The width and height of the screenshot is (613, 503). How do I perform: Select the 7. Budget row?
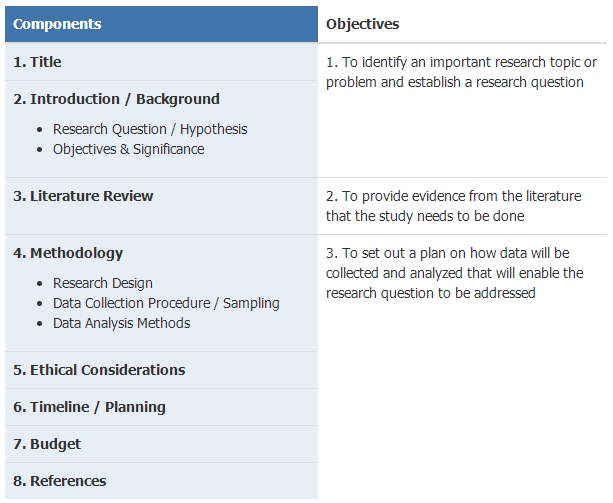(161, 444)
